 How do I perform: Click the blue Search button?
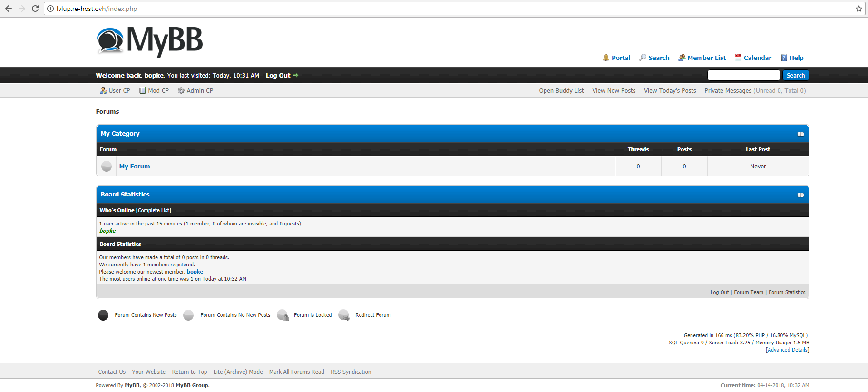[x=795, y=75]
